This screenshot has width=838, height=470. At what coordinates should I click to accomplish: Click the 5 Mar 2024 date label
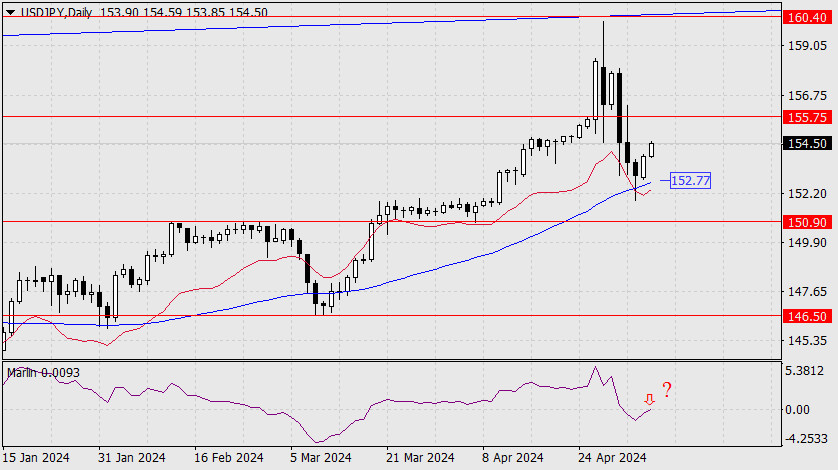(321, 458)
